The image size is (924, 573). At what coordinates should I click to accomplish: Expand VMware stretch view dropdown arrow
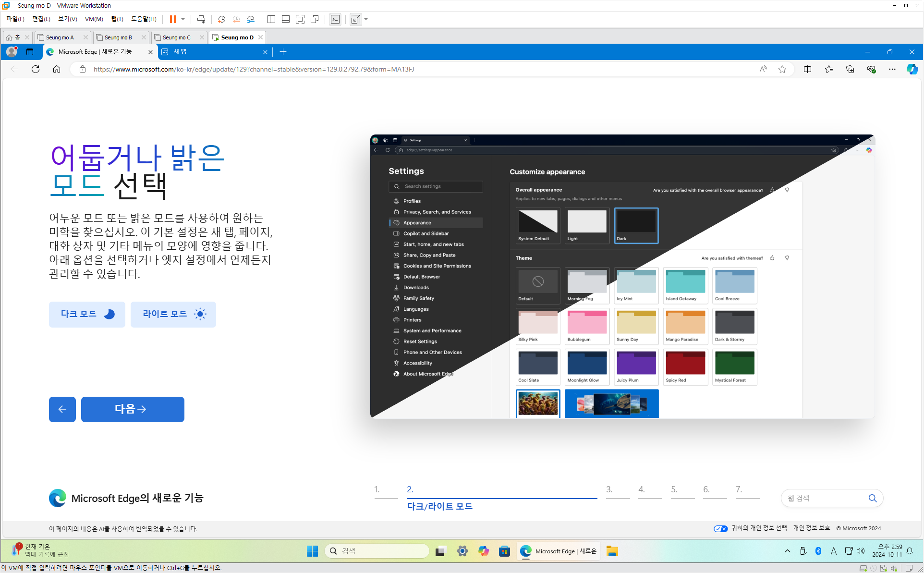(x=366, y=19)
